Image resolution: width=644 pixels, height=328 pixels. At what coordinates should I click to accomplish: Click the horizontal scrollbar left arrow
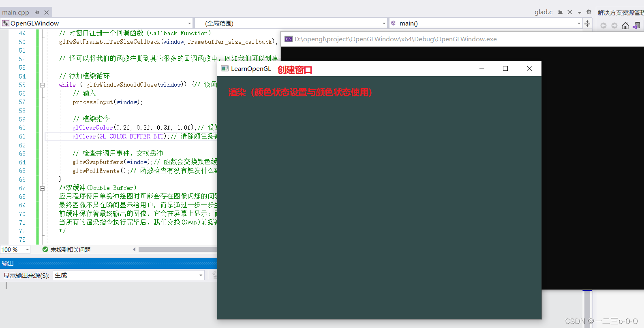(134, 249)
